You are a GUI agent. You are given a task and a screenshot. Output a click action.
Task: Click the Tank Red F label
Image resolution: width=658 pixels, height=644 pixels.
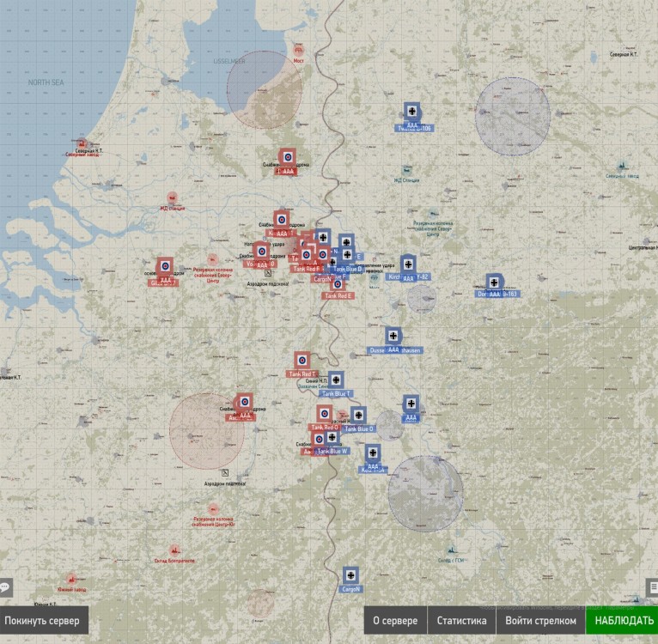pyautogui.click(x=307, y=269)
